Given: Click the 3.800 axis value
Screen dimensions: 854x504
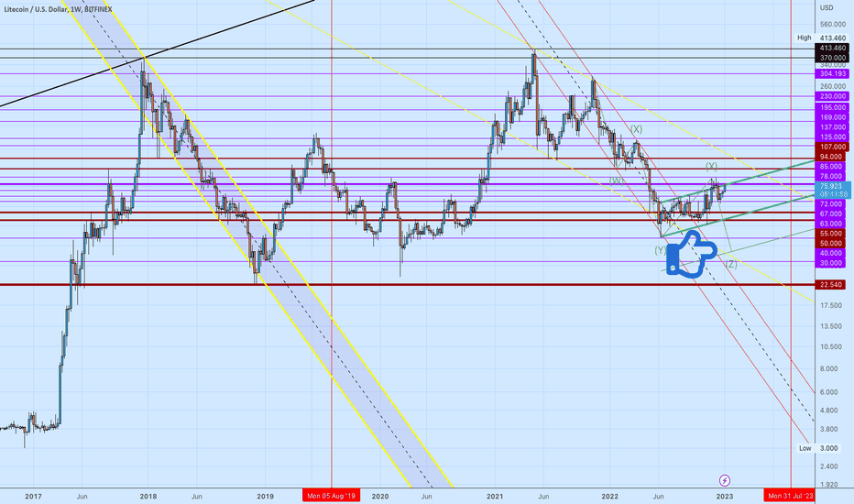Looking at the screenshot, I should point(829,429).
